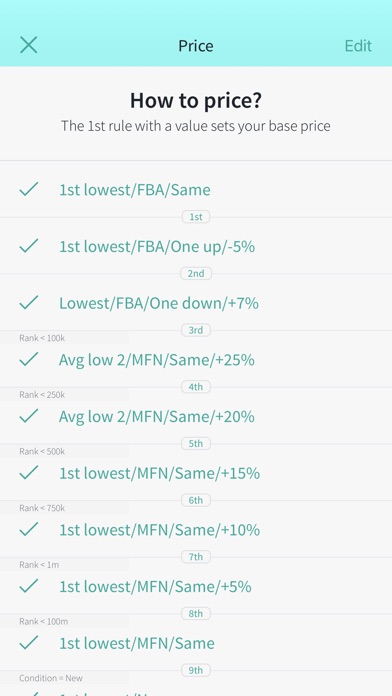This screenshot has width=392, height=696.
Task: Toggle checkmark for 1st lowest/MFN/Same/+15%
Action: pos(29,473)
